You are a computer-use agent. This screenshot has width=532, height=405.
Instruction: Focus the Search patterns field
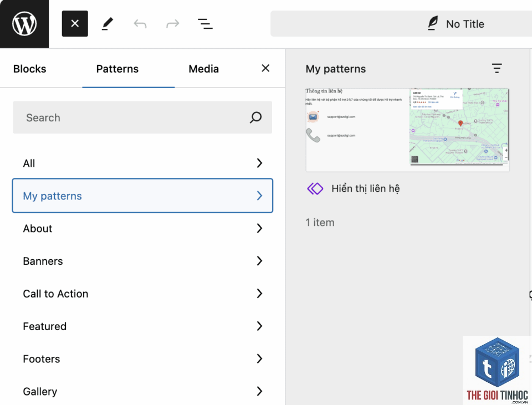[x=142, y=117]
